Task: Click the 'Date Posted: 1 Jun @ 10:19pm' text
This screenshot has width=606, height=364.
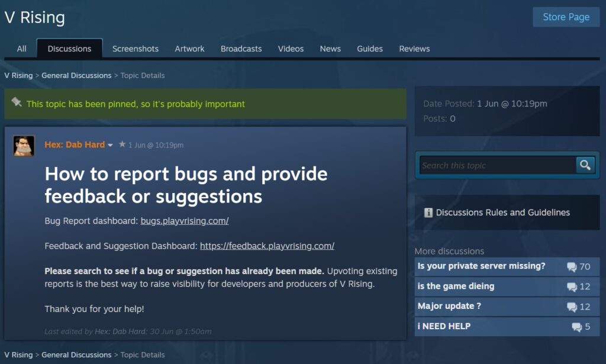Action: tap(485, 104)
